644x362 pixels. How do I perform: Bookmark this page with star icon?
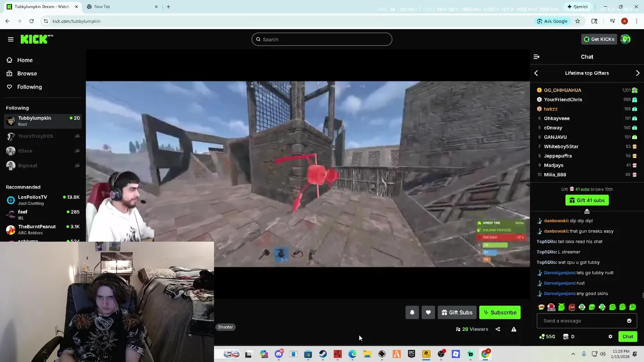click(578, 21)
